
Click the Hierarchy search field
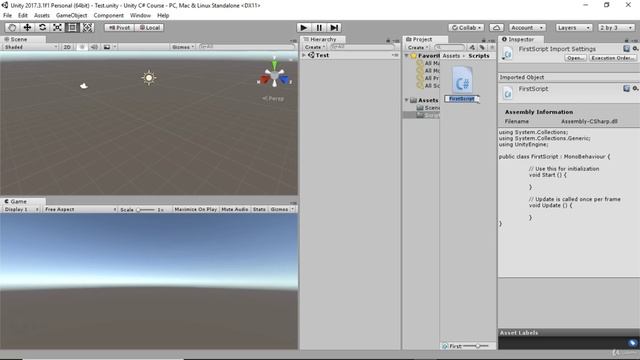coord(362,47)
